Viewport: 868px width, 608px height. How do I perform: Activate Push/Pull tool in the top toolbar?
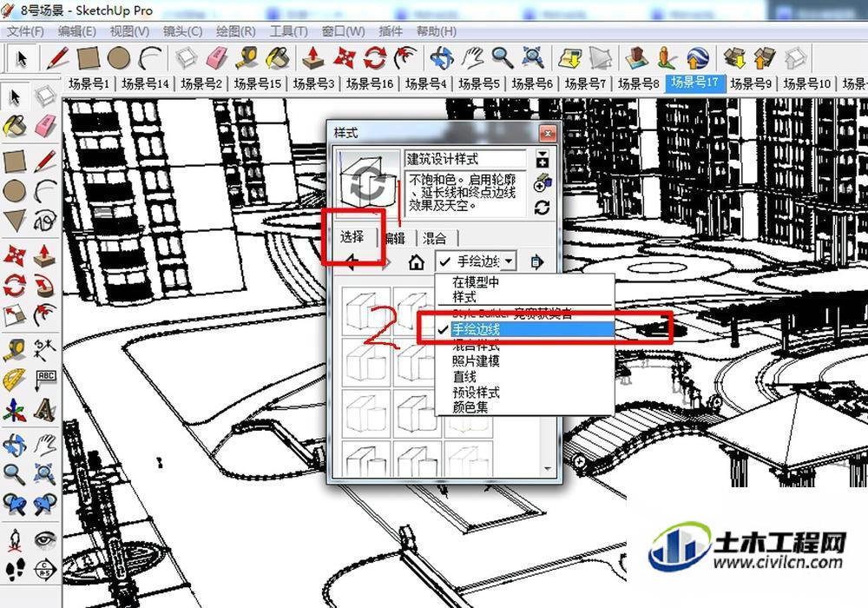coord(313,57)
